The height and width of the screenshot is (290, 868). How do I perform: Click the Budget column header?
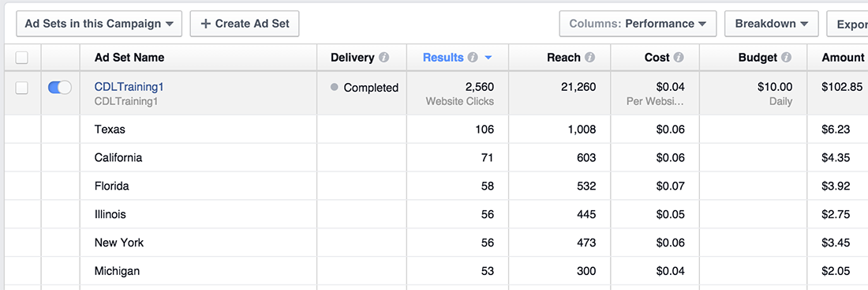pyautogui.click(x=758, y=58)
